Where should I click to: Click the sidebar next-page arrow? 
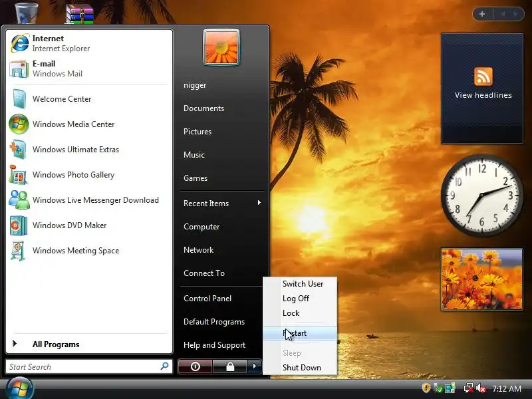pos(516,14)
